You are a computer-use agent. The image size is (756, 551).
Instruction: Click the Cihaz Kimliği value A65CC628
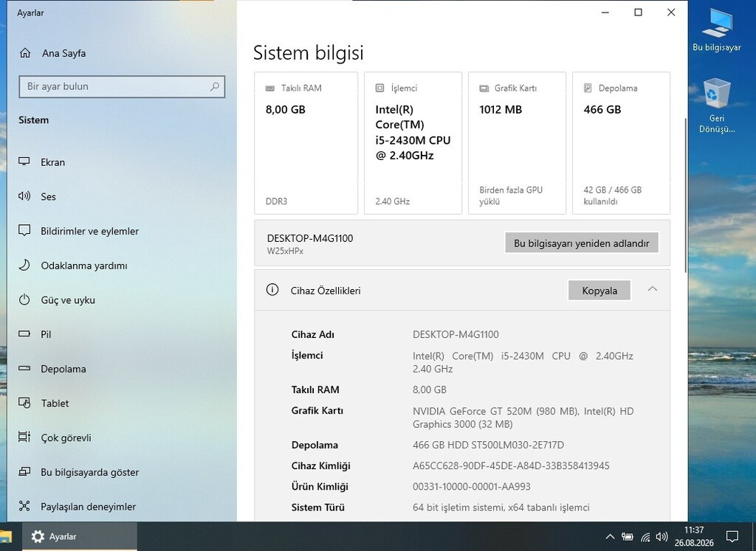511,465
